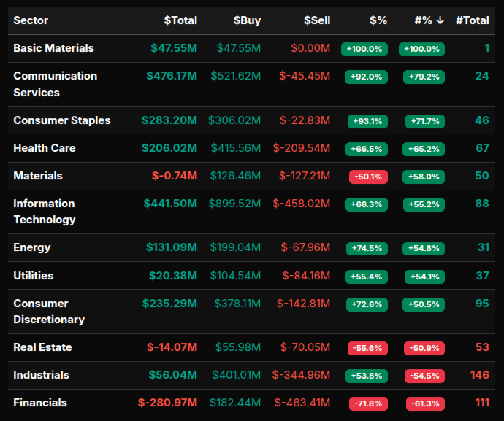Click the sort arrow next to #% header
Viewport: 504px width, 421px height.
click(440, 20)
